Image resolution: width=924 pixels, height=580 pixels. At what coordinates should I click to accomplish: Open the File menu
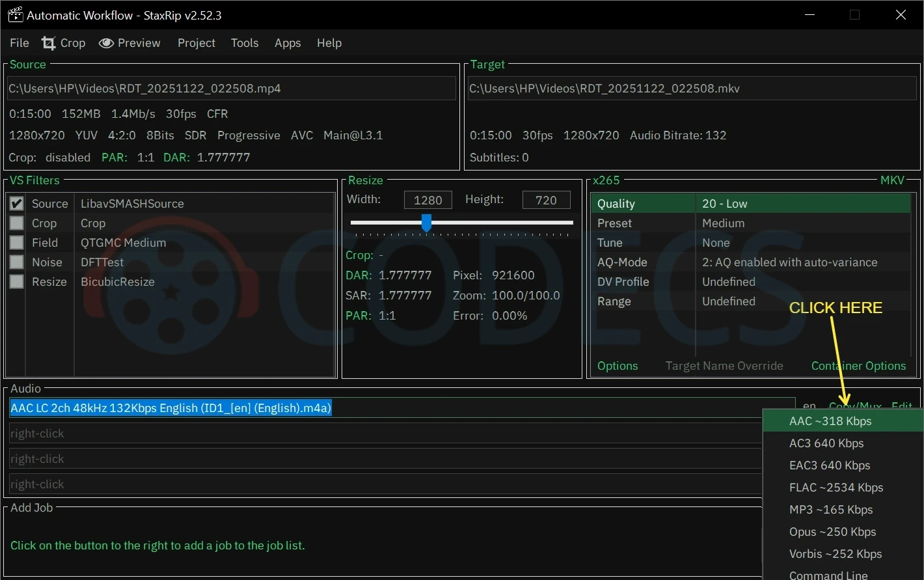pyautogui.click(x=20, y=43)
